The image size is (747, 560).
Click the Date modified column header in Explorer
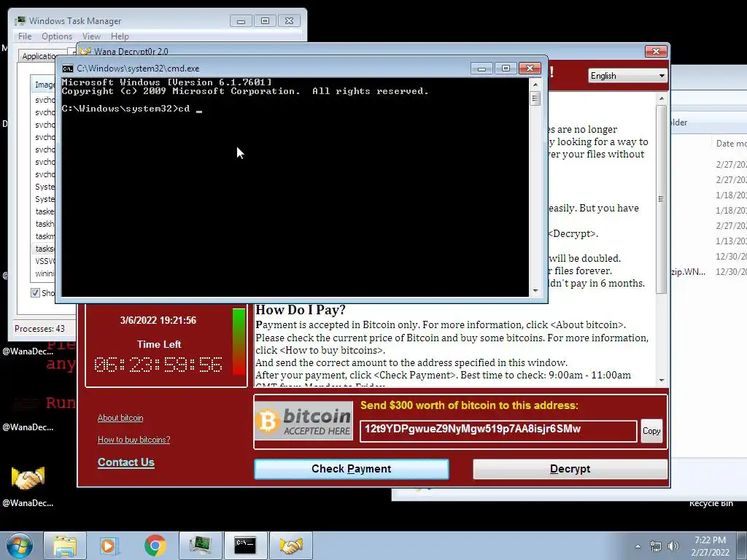[x=731, y=144]
